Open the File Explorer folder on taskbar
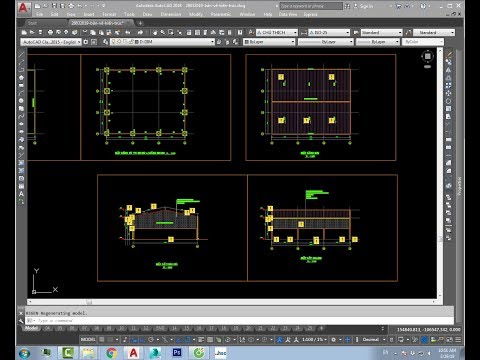Viewport: 480px width, 360px height. (89, 352)
